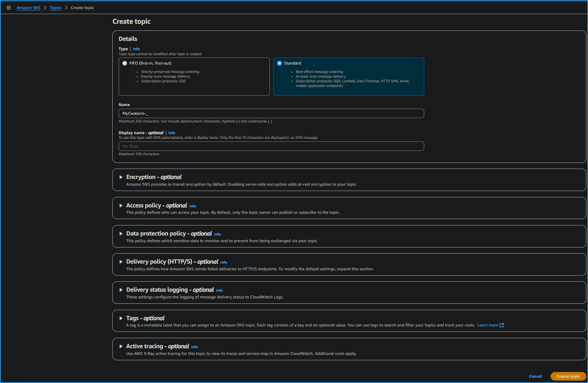Click the external link icon beside Learn more
The width and height of the screenshot is (588, 383).
(502, 325)
